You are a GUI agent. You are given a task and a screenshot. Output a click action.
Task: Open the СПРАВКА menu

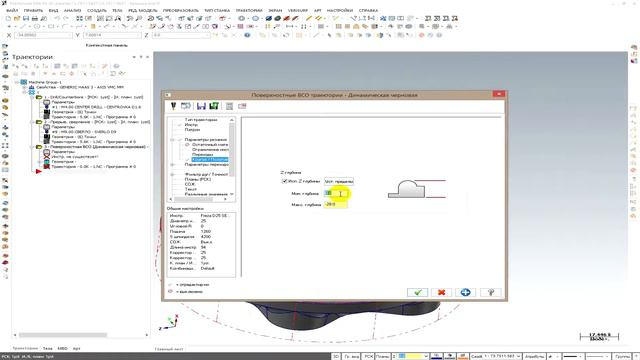pyautogui.click(x=368, y=10)
